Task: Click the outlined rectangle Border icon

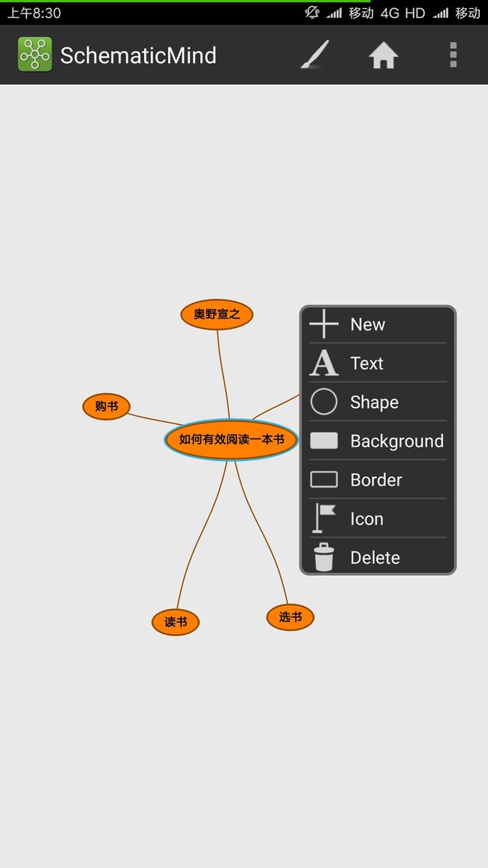Action: click(x=324, y=479)
